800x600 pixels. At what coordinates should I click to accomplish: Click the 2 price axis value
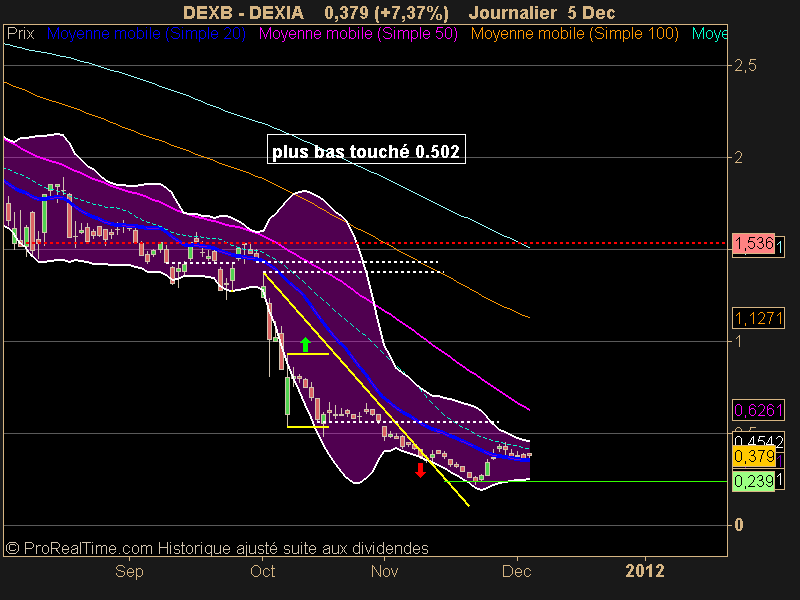(738, 158)
